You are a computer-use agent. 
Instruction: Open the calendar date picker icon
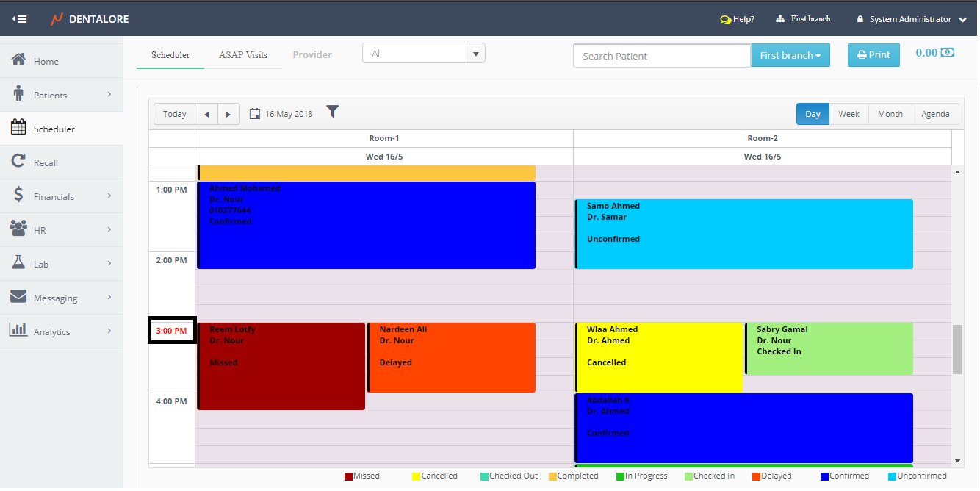pyautogui.click(x=255, y=114)
